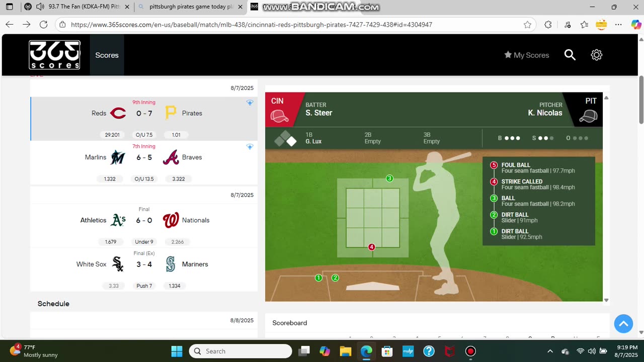Click the 365Scores logo
The image size is (644, 362).
54,55
